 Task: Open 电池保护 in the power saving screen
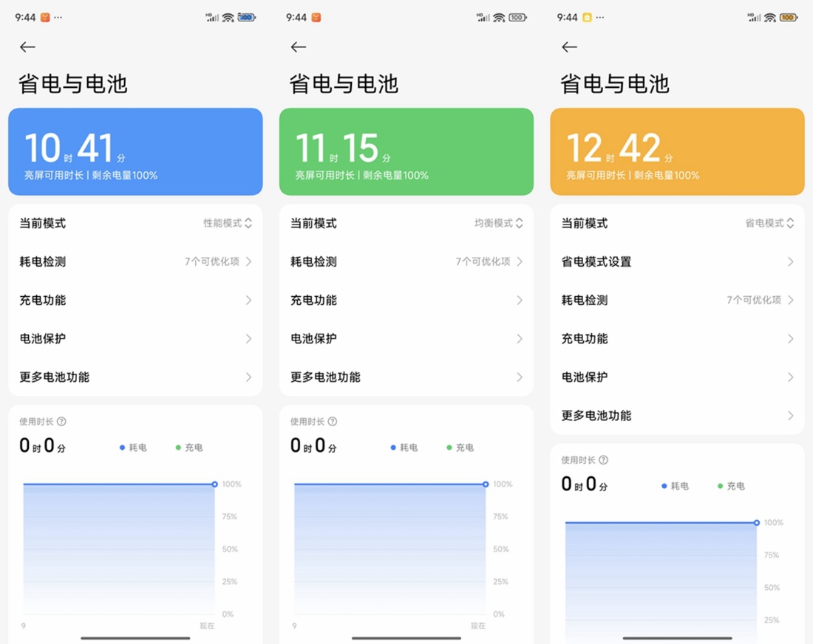point(677,377)
